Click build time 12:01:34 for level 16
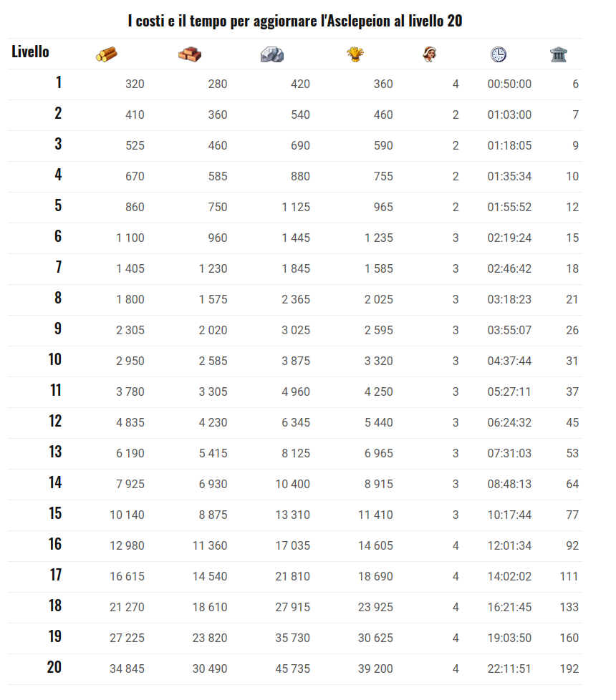The width and height of the screenshot is (616, 700). pyautogui.click(x=509, y=545)
